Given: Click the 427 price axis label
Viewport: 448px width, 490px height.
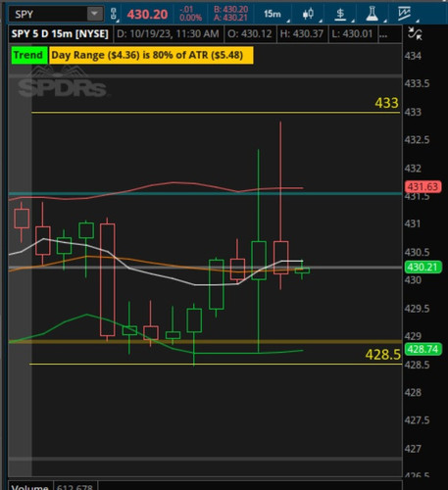Looking at the screenshot, I should pos(413,449).
